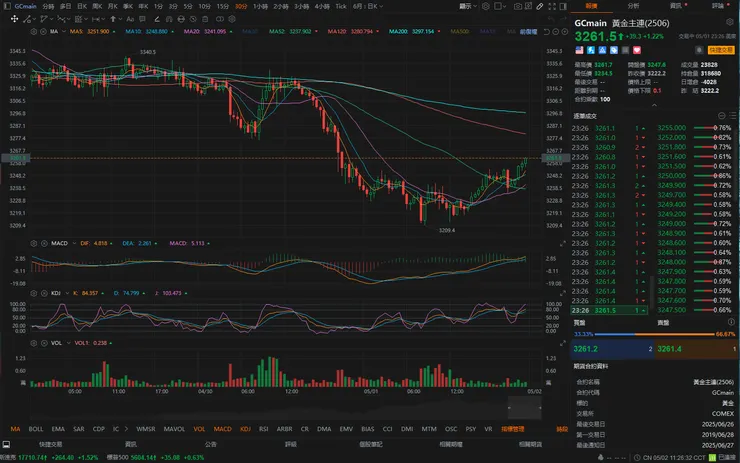The image size is (740, 463).
Task: Open KDJ indicator settings icon
Action: (35, 293)
